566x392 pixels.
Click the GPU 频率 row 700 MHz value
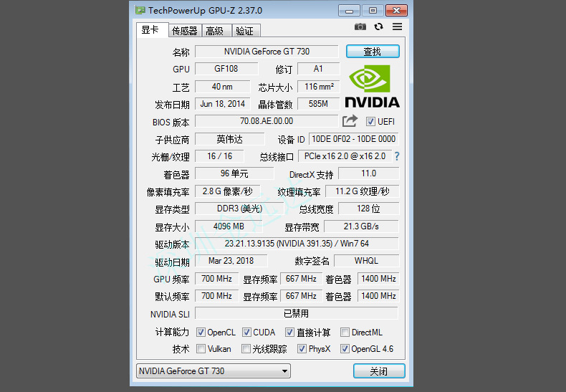216,279
